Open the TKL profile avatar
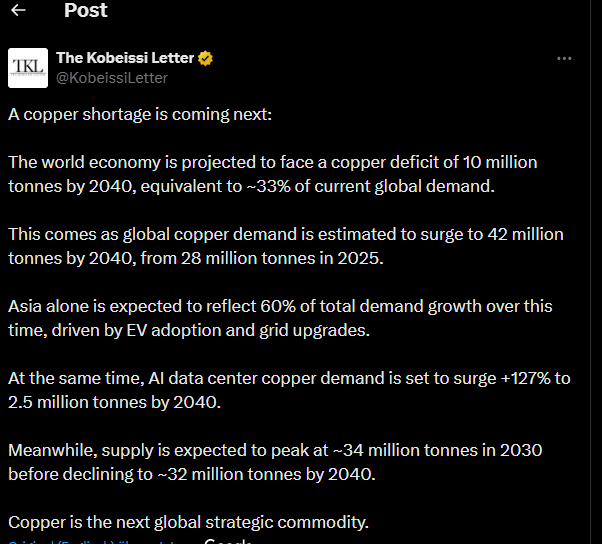602x544 pixels. pyautogui.click(x=27, y=67)
